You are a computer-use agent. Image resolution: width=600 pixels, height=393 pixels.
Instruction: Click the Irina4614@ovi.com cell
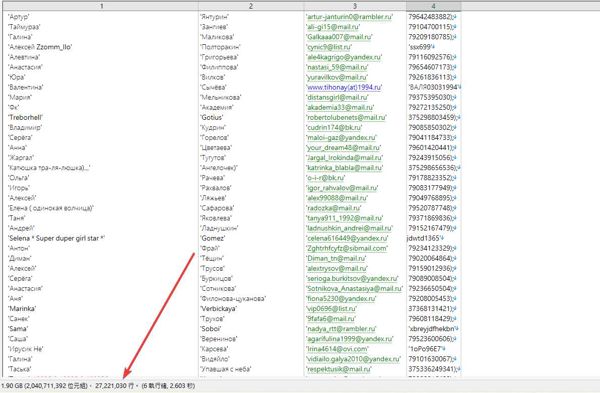tap(338, 349)
